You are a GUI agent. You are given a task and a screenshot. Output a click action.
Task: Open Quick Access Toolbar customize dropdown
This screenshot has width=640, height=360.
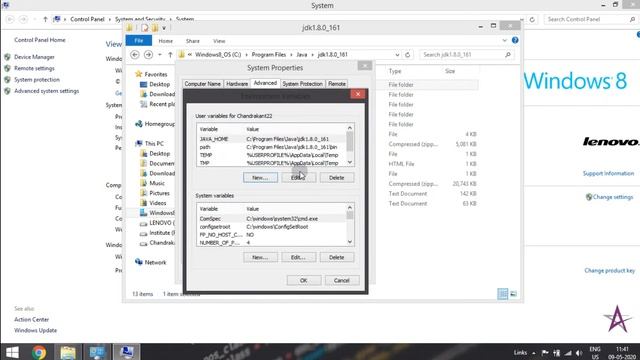(x=164, y=28)
